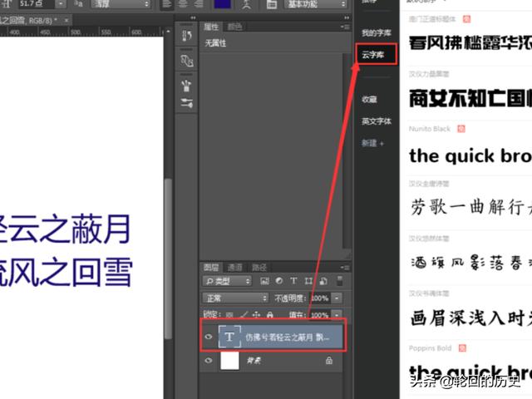Switch to the 路径 paths tab
532x399 pixels.
click(x=259, y=267)
